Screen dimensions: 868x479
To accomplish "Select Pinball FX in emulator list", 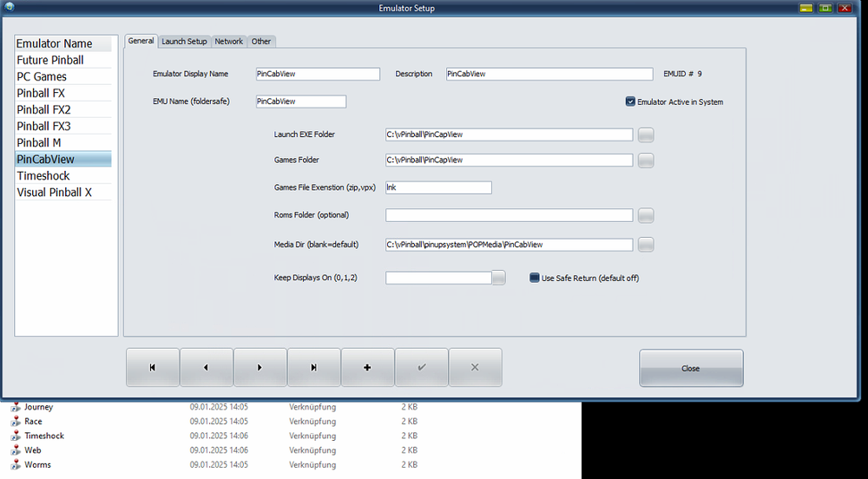I will [x=63, y=94].
